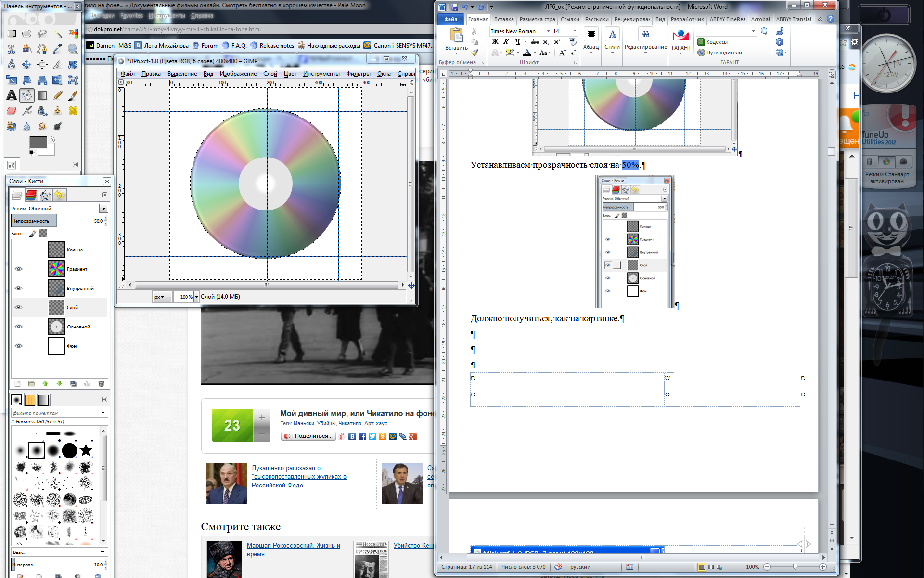Toggle lock alpha channel checkerboard icon
This screenshot has width=924, height=578.
coord(43,234)
